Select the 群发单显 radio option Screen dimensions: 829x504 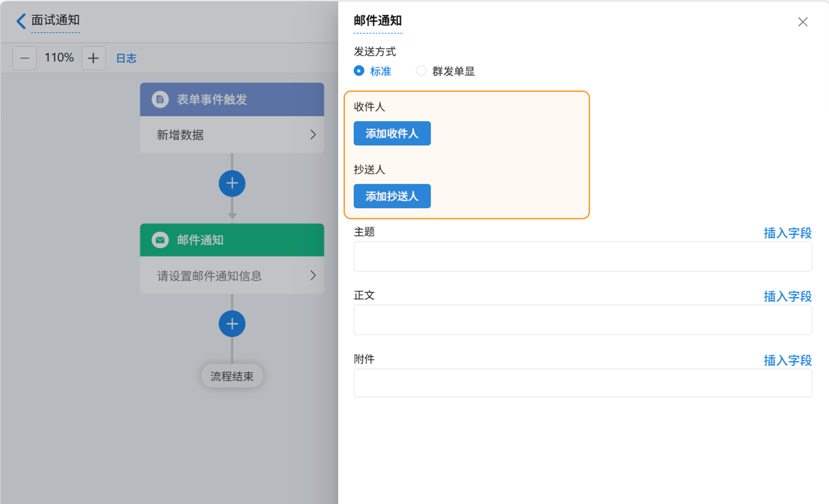pos(421,71)
